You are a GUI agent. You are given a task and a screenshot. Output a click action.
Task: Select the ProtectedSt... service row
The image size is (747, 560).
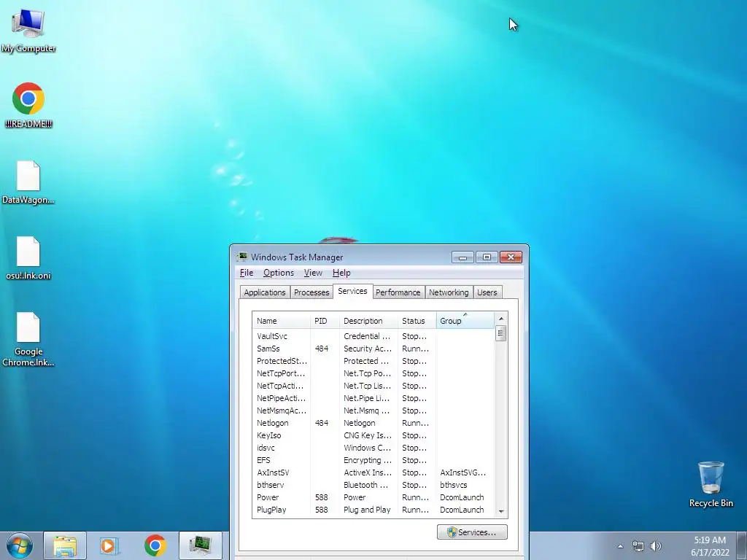click(373, 361)
